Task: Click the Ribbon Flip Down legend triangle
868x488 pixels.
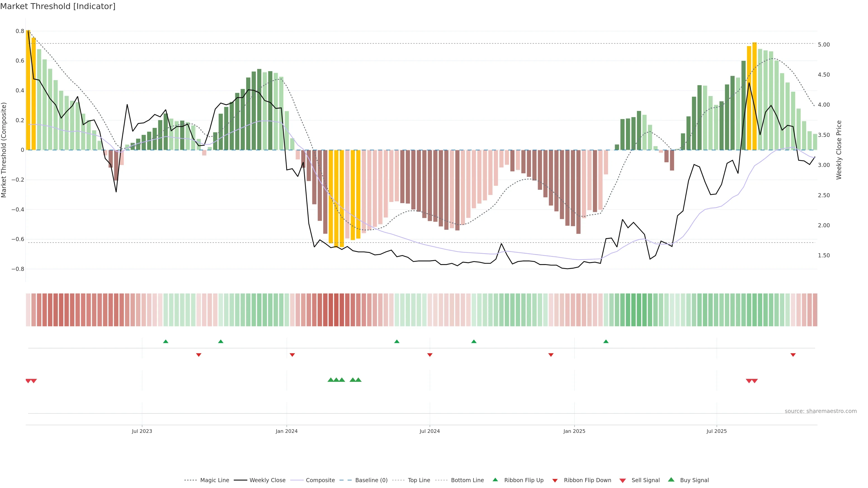Action: click(x=555, y=480)
